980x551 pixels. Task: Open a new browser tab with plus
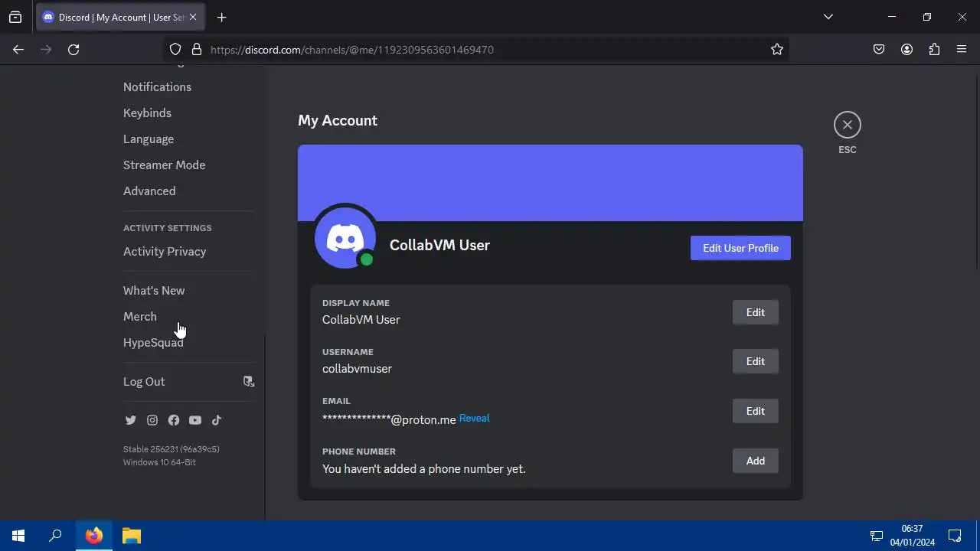coord(221,18)
